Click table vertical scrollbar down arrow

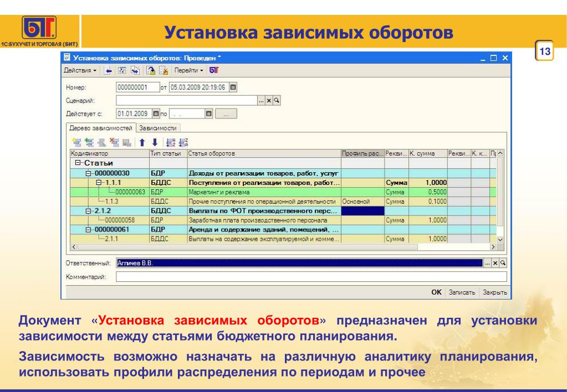click(x=500, y=240)
